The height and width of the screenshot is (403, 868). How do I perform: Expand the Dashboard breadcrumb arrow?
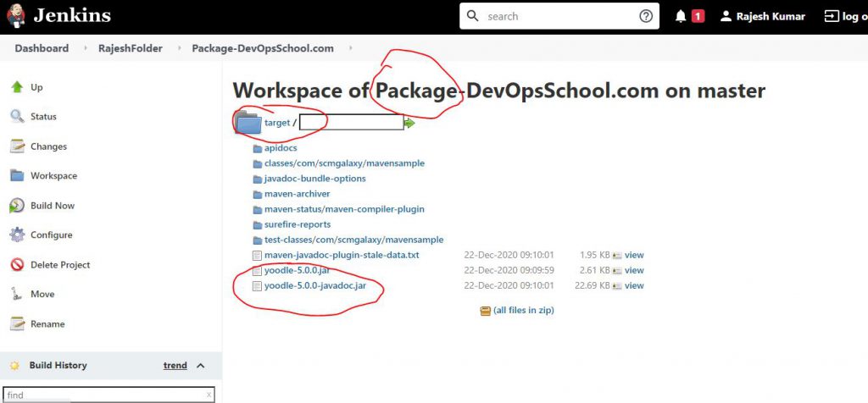(86, 48)
